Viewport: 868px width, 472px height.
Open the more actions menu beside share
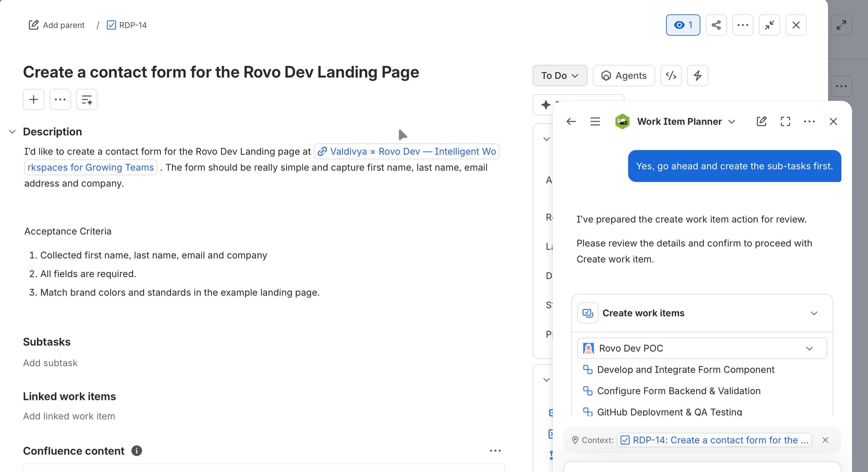point(743,25)
